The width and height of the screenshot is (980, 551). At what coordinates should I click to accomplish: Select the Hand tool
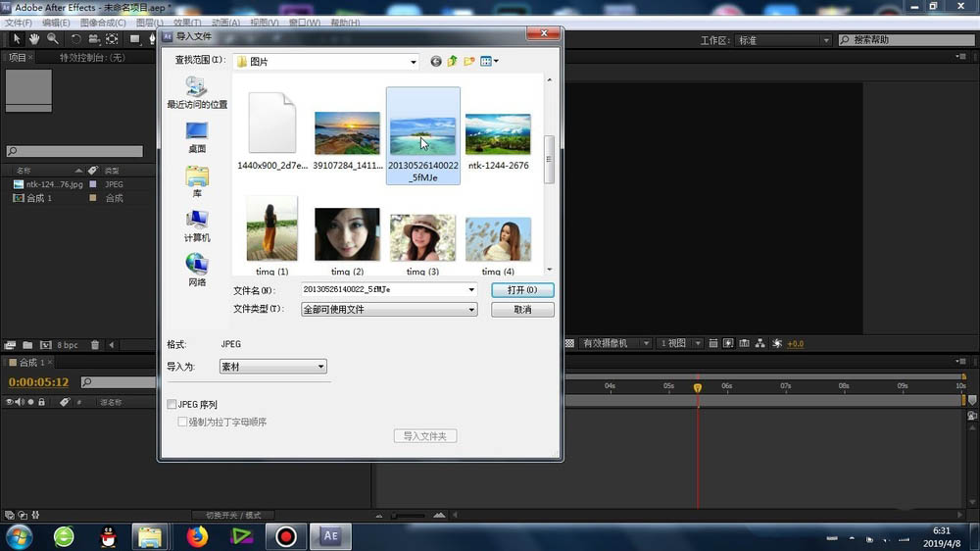pyautogui.click(x=34, y=39)
